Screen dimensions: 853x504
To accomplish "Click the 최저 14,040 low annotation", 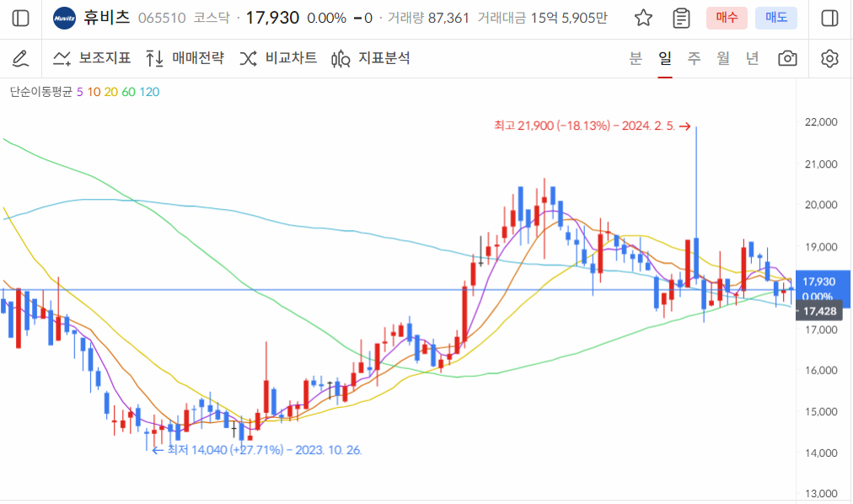I will click(257, 450).
